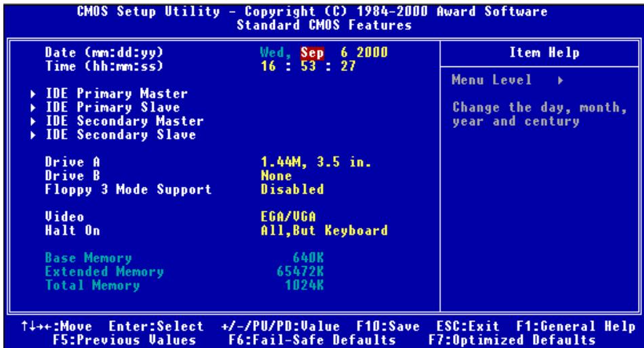The image size is (644, 348).
Task: Toggle Floppy 3 Mode Support Disabled value
Action: [292, 190]
